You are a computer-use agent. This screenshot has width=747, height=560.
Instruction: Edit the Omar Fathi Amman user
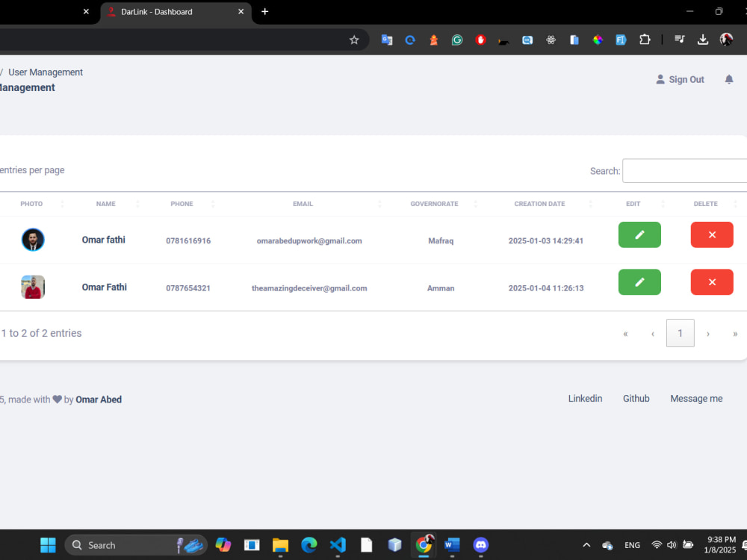point(639,282)
